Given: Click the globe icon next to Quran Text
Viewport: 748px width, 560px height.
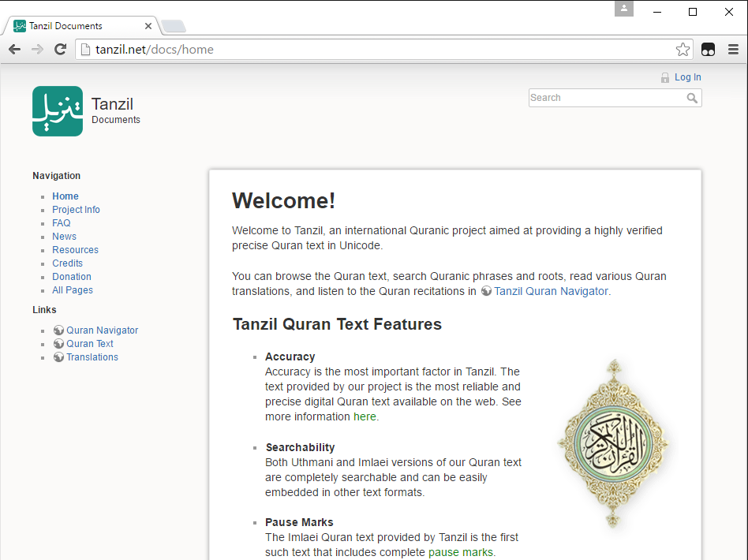Looking at the screenshot, I should [x=58, y=343].
